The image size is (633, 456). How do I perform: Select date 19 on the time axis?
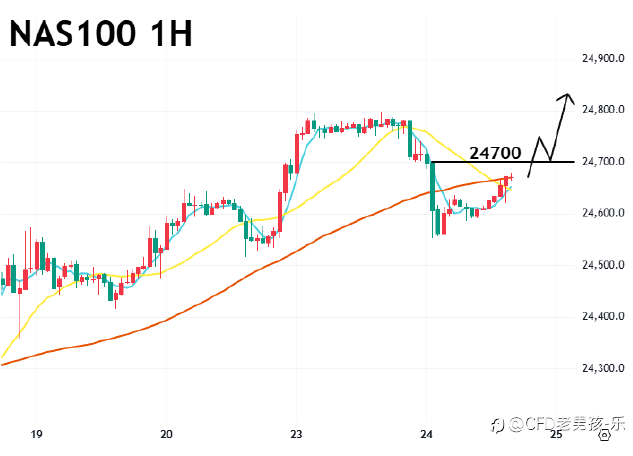point(37,434)
